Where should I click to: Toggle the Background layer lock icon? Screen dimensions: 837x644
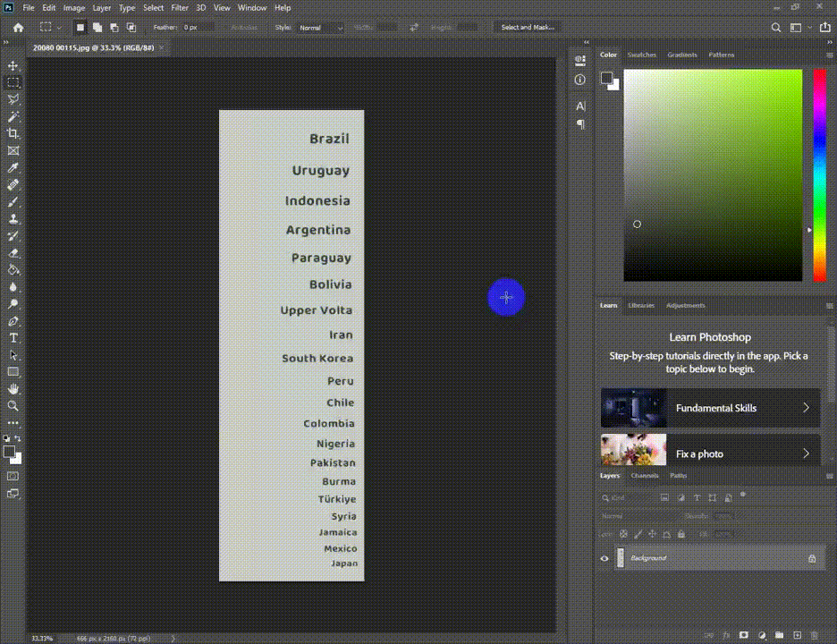[812, 558]
